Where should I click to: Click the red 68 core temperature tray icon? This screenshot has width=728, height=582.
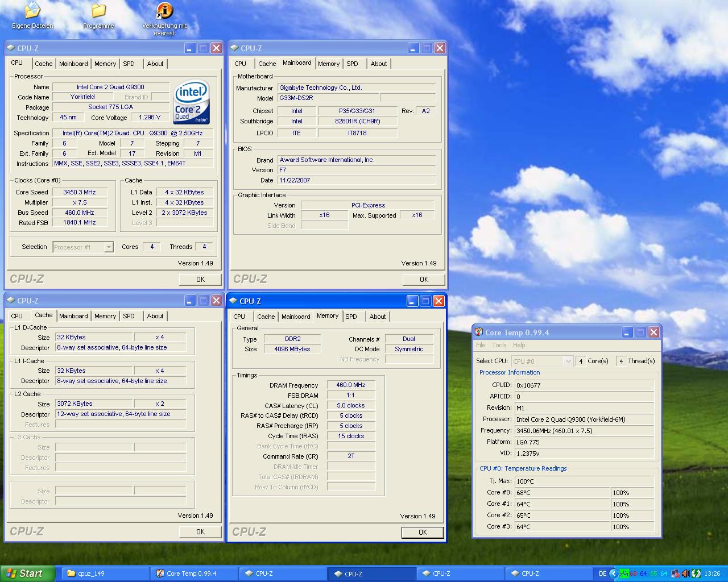click(633, 573)
